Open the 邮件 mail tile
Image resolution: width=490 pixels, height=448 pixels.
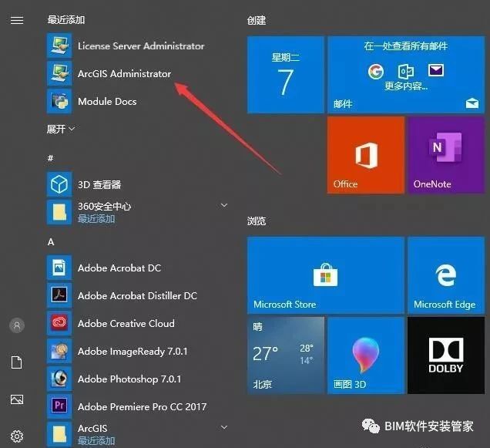(x=406, y=75)
